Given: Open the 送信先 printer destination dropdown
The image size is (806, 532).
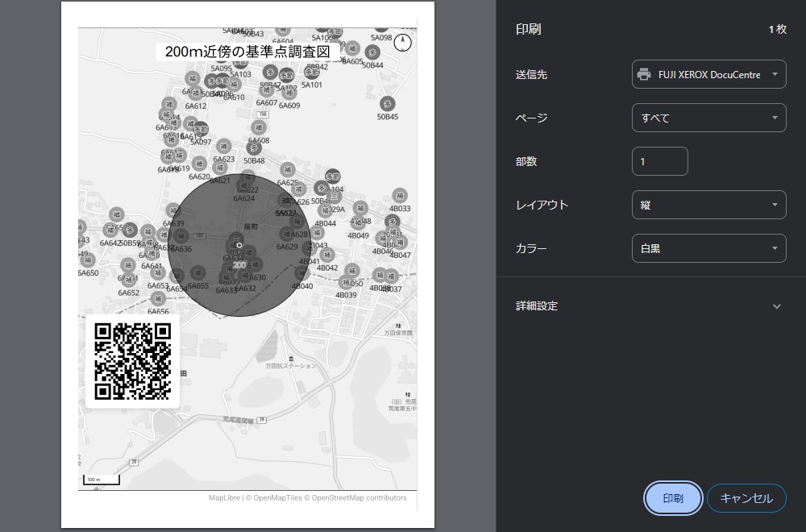Looking at the screenshot, I should (708, 75).
